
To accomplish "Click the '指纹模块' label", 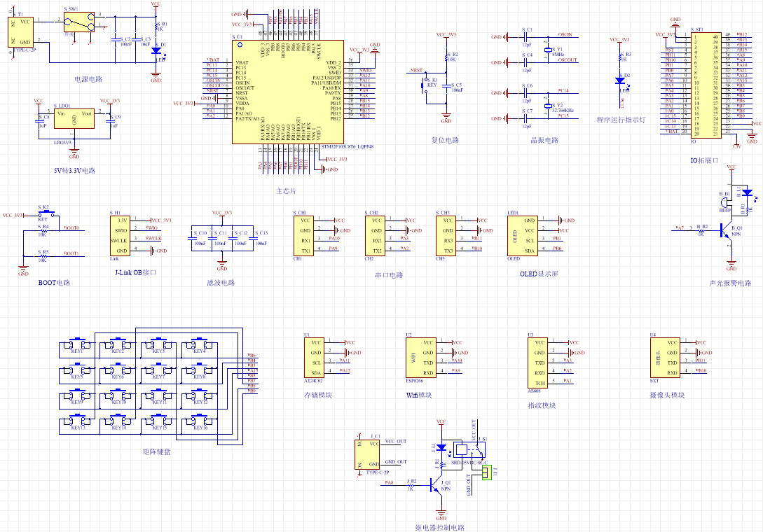I will [542, 405].
